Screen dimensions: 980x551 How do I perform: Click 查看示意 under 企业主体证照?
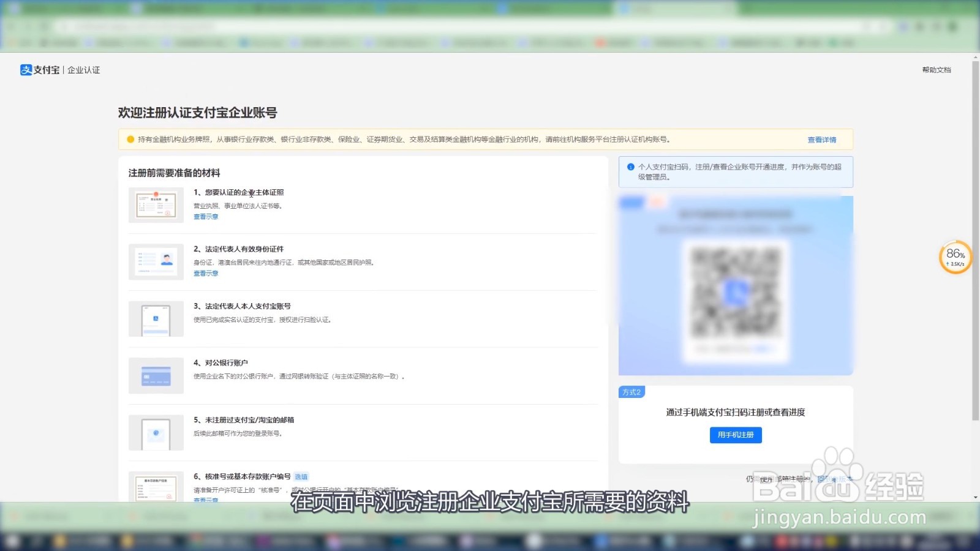point(206,217)
